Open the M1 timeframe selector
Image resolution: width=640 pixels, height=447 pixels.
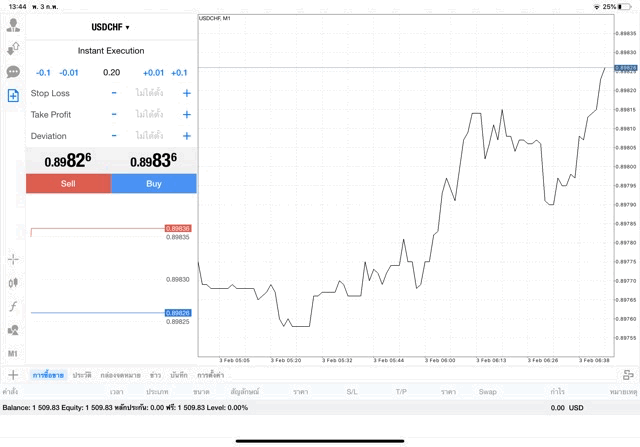[x=13, y=354]
